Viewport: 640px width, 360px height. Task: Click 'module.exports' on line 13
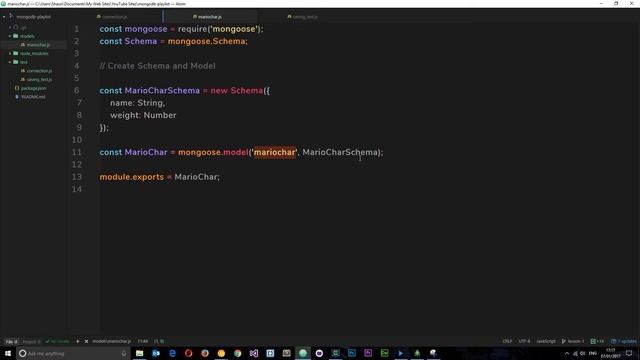(131, 177)
